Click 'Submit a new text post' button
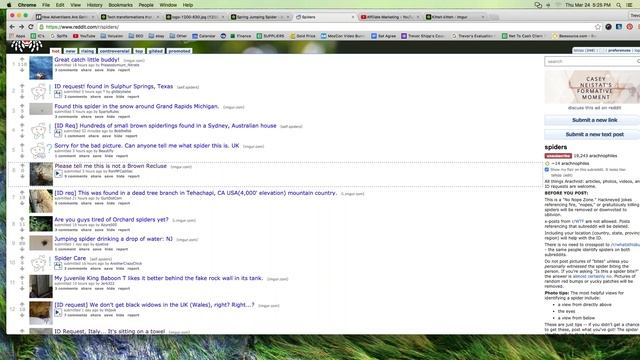Viewport: 640px width, 360px height. click(x=595, y=134)
